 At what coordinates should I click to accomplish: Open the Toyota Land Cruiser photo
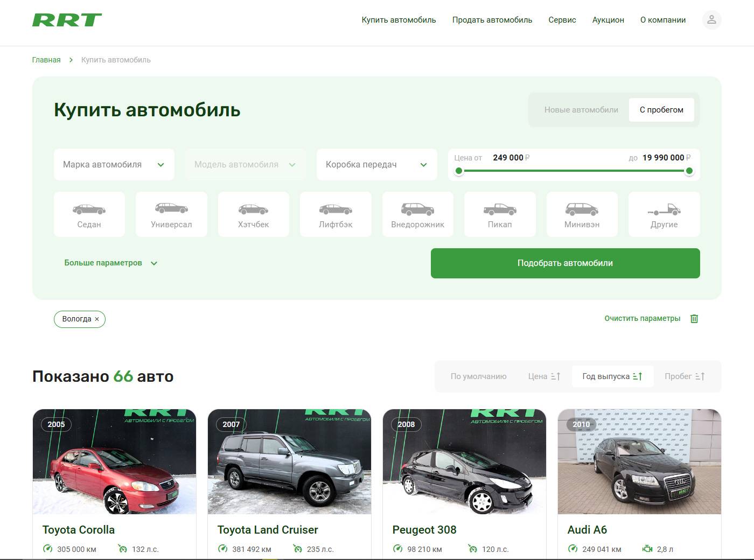point(289,462)
